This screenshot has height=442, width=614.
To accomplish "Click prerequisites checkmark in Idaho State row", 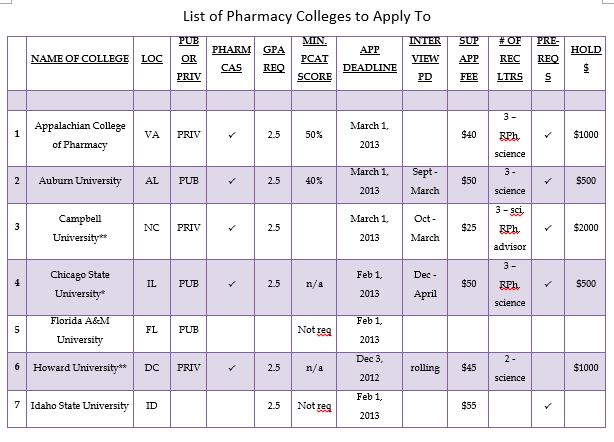I will 547,406.
